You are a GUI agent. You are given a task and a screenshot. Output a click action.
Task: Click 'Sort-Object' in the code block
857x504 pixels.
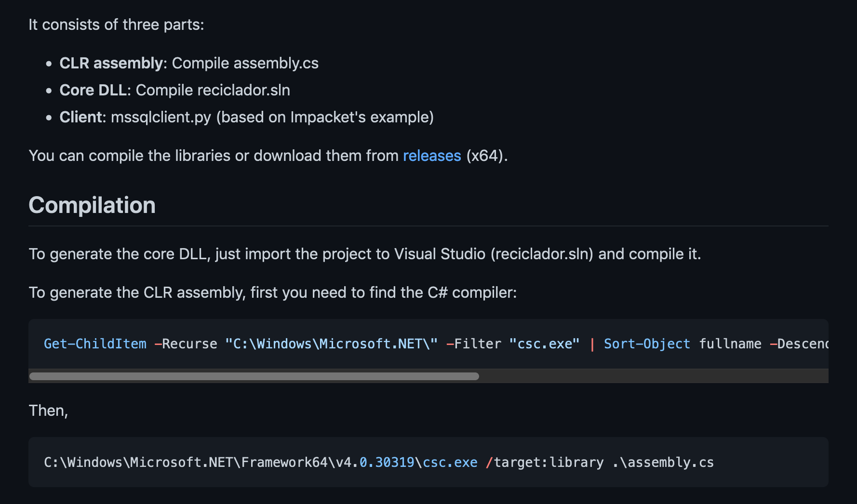pyautogui.click(x=647, y=344)
